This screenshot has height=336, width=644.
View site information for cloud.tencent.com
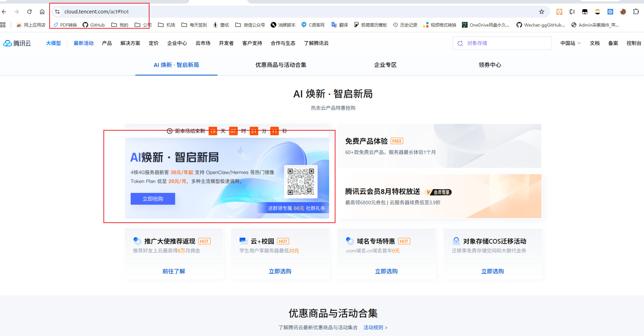57,12
